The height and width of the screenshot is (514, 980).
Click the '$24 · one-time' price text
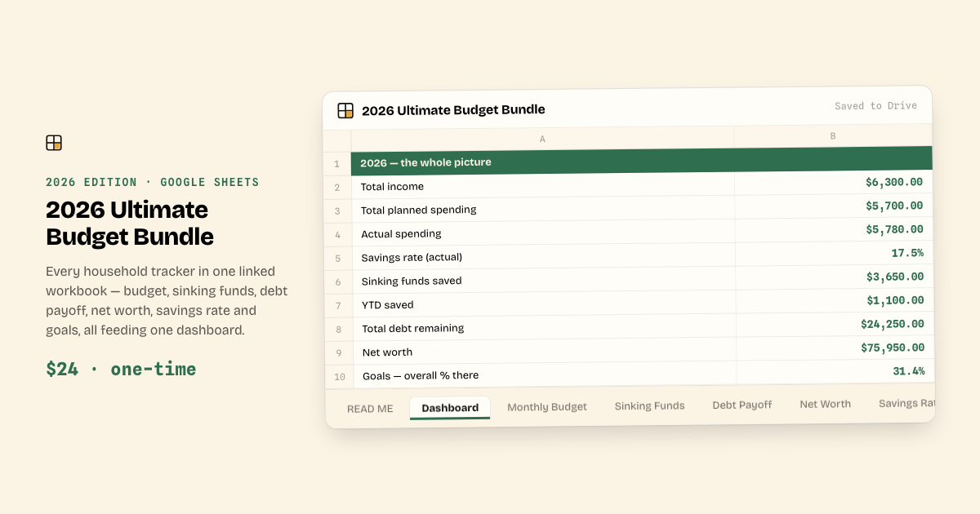[x=121, y=369]
